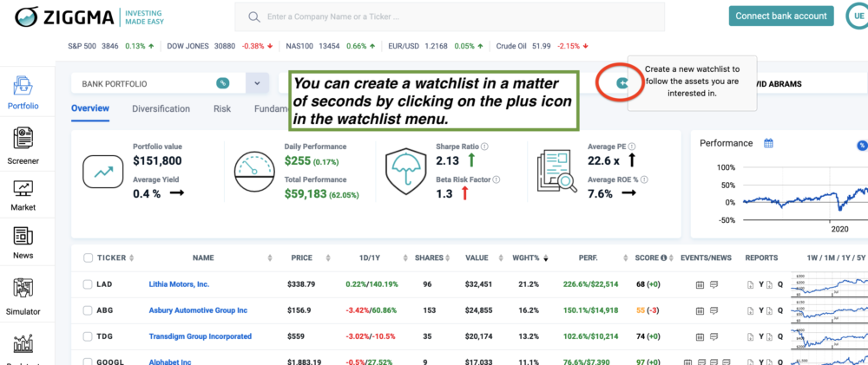This screenshot has width=868, height=365.
Task: Open the yearly report Y for LAD
Action: pos(761,285)
